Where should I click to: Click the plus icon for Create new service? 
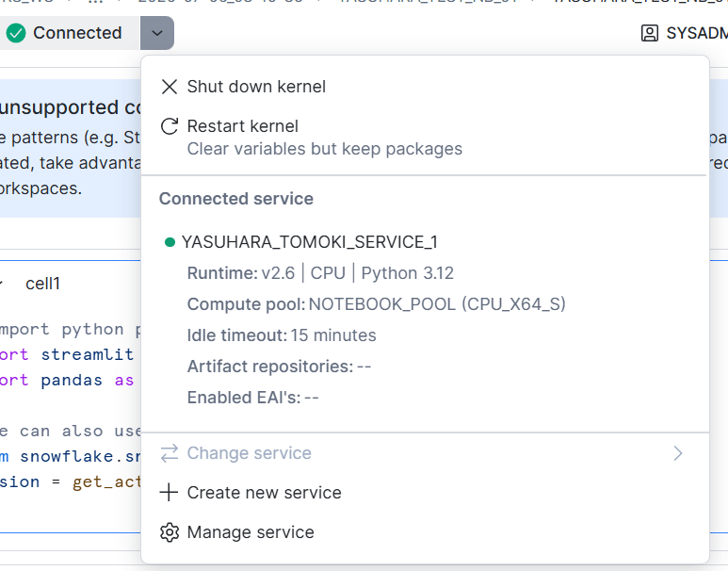tap(169, 493)
